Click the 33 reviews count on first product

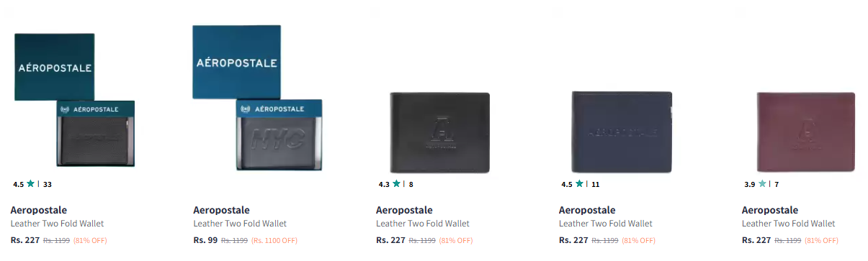coord(48,185)
